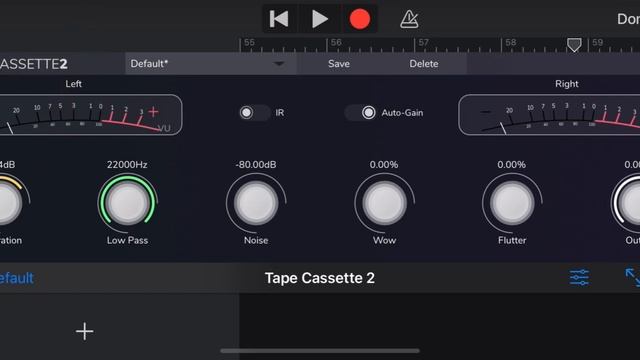The width and height of the screenshot is (640, 360).
Task: Select the Flutter knob
Action: [x=512, y=203]
